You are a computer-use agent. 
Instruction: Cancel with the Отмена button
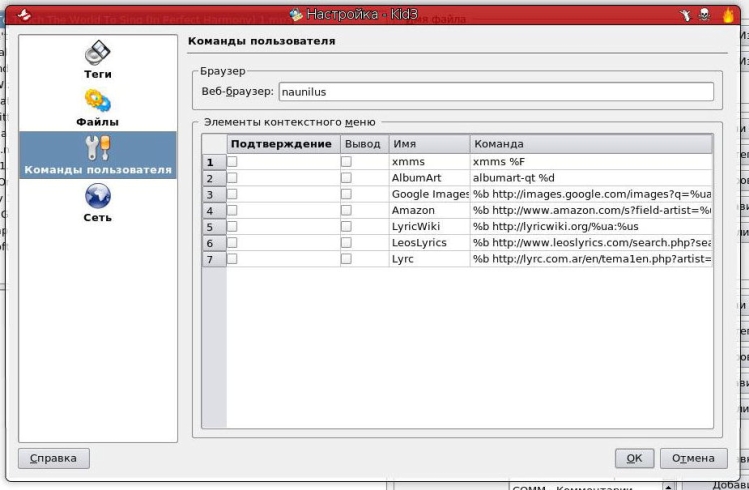click(694, 458)
